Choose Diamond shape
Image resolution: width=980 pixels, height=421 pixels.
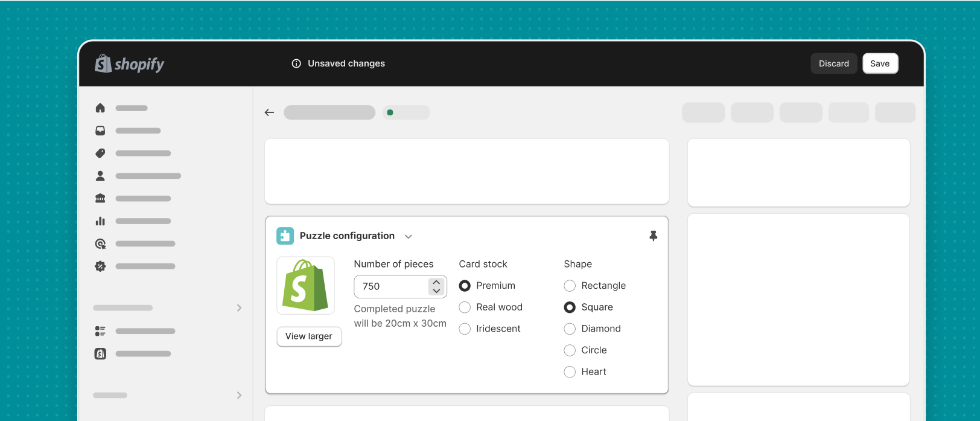570,329
